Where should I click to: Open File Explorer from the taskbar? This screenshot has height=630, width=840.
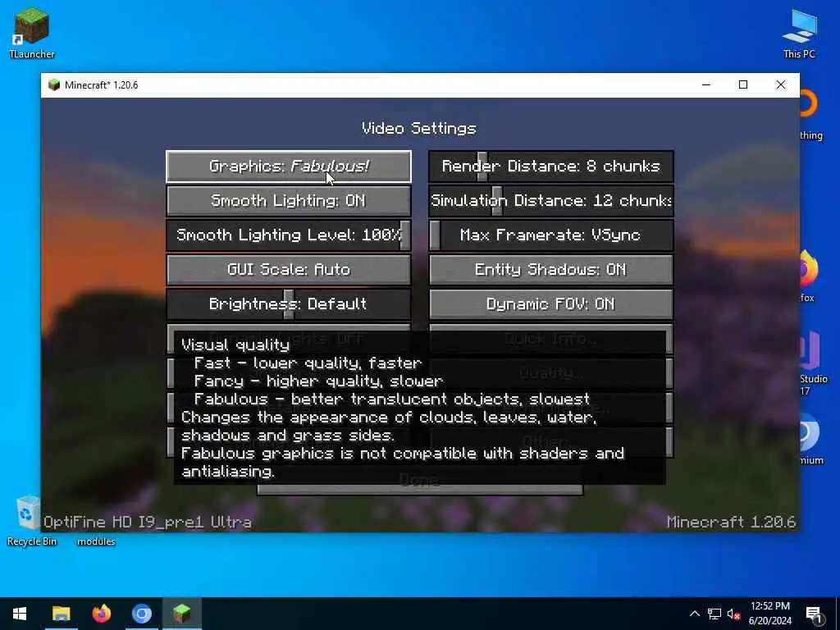tap(61, 614)
